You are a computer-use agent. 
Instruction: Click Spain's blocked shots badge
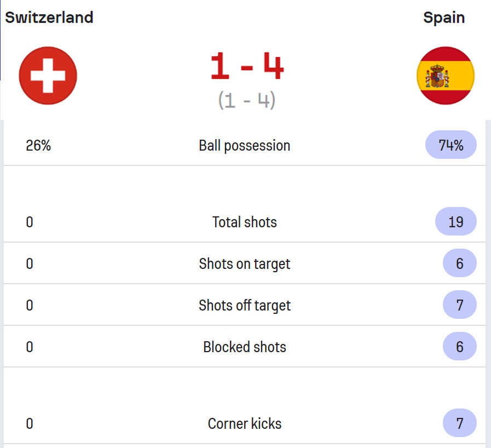point(459,347)
